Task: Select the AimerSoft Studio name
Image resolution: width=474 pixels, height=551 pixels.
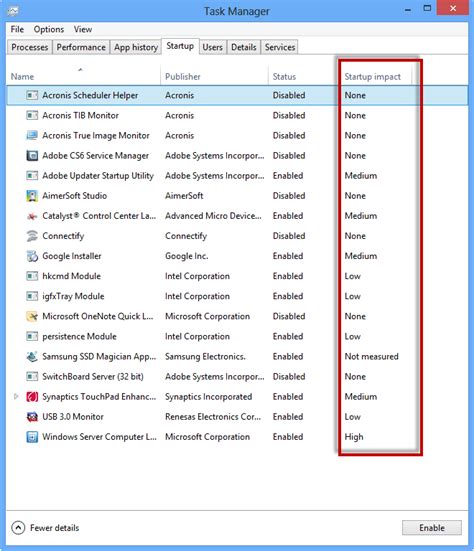Action: click(74, 196)
